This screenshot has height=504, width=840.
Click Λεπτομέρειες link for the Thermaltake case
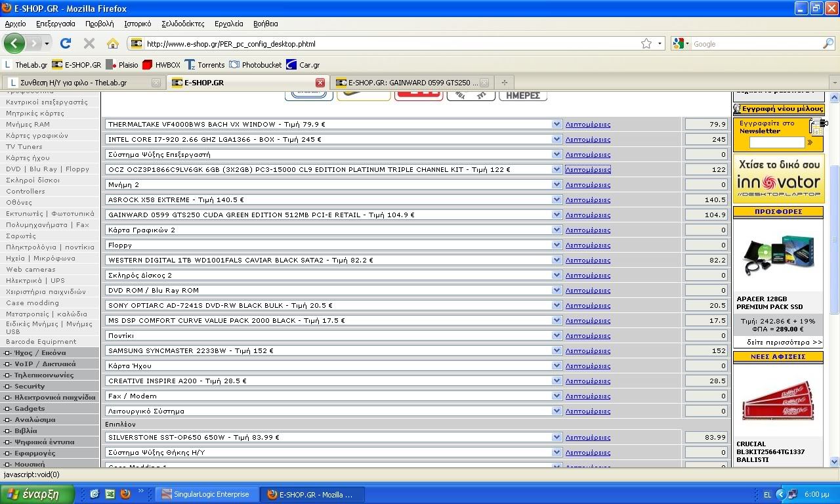tap(587, 124)
